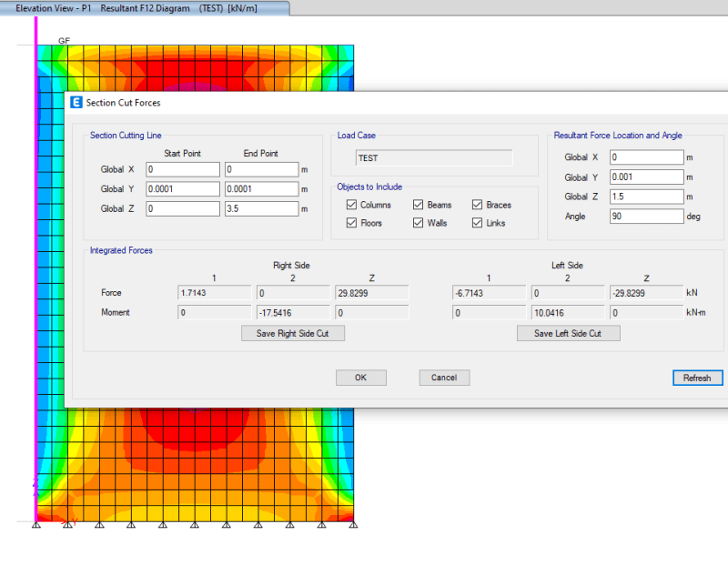
Task: Select the Right Side Moment 2 value -17.5416
Action: pyautogui.click(x=293, y=312)
